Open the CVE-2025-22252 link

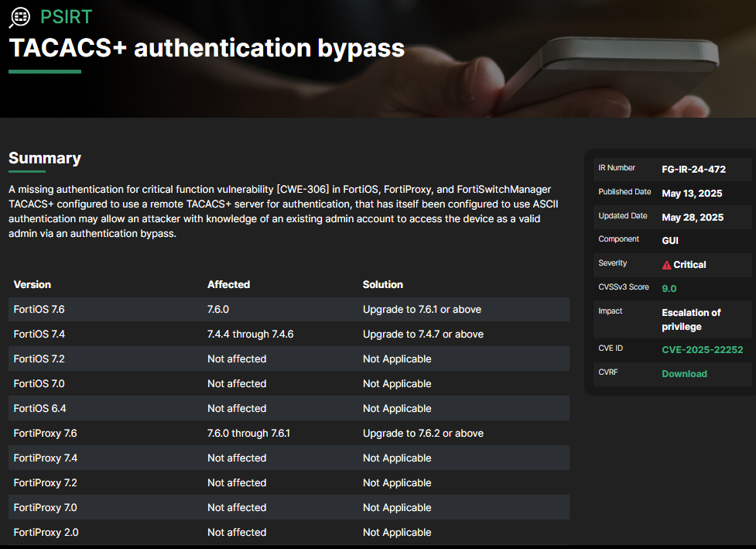pos(702,350)
